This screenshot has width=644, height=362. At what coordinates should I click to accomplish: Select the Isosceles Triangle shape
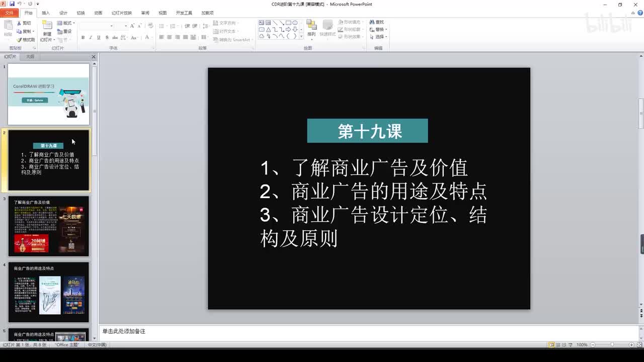point(268,29)
